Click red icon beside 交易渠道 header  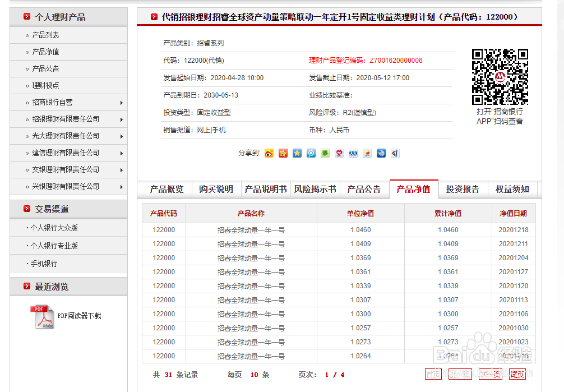[x=27, y=209]
